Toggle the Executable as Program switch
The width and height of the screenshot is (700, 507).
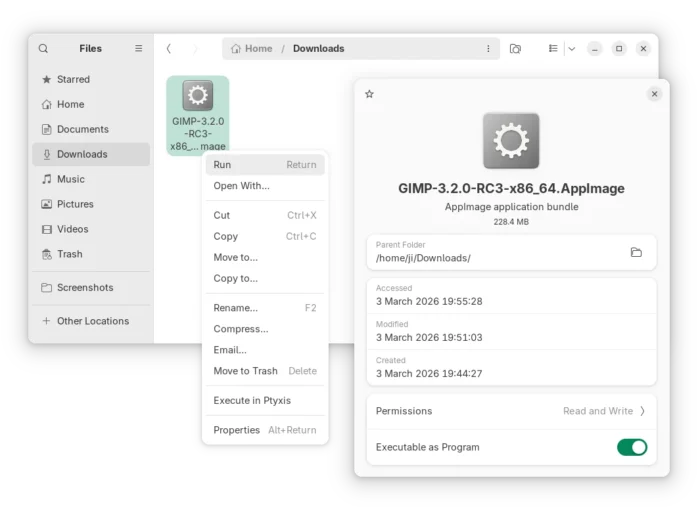632,447
